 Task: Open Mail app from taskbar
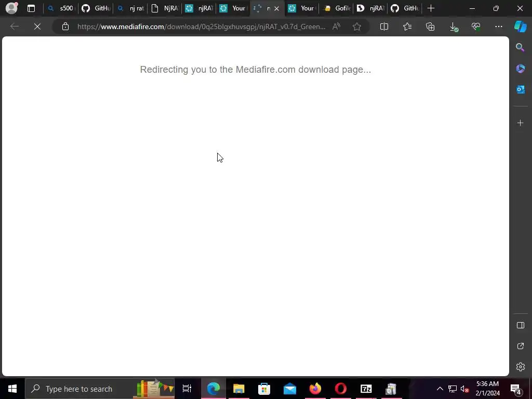click(290, 389)
